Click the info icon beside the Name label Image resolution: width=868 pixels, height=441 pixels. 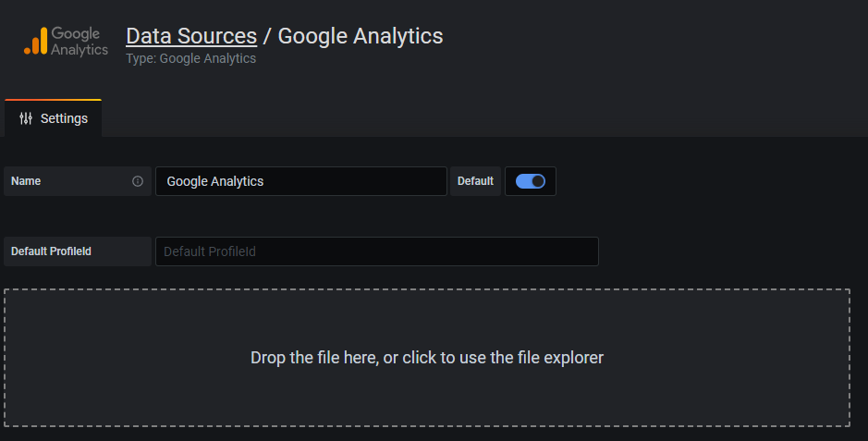tap(138, 181)
